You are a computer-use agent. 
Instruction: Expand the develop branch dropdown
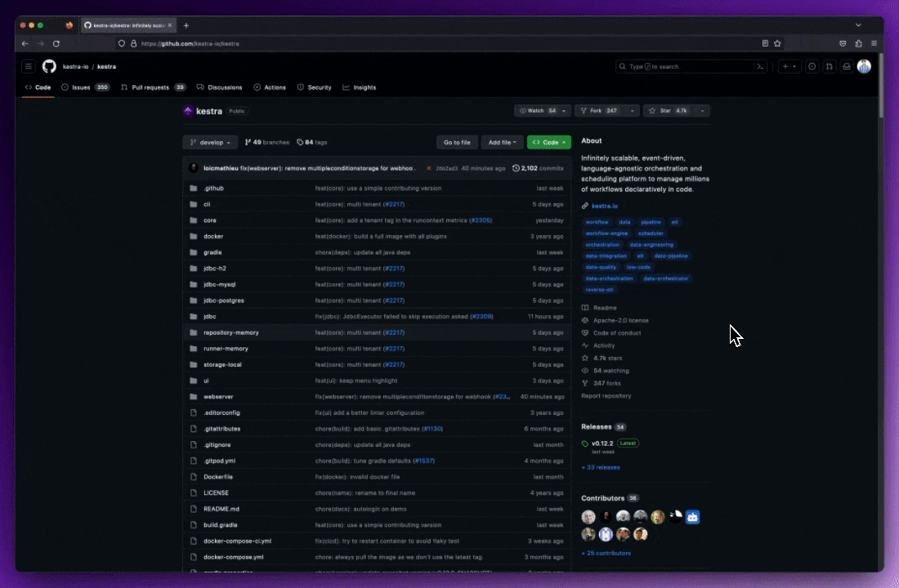click(210, 142)
